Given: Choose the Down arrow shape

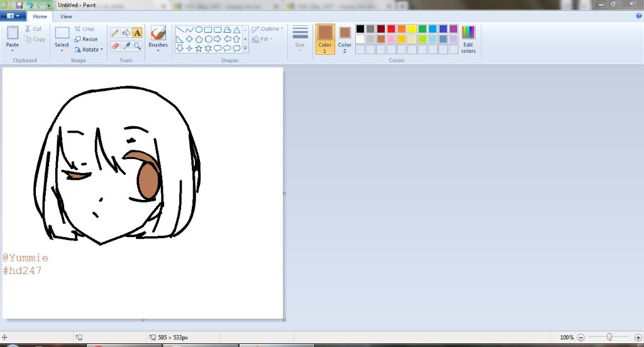Looking at the screenshot, I should pos(179,48).
